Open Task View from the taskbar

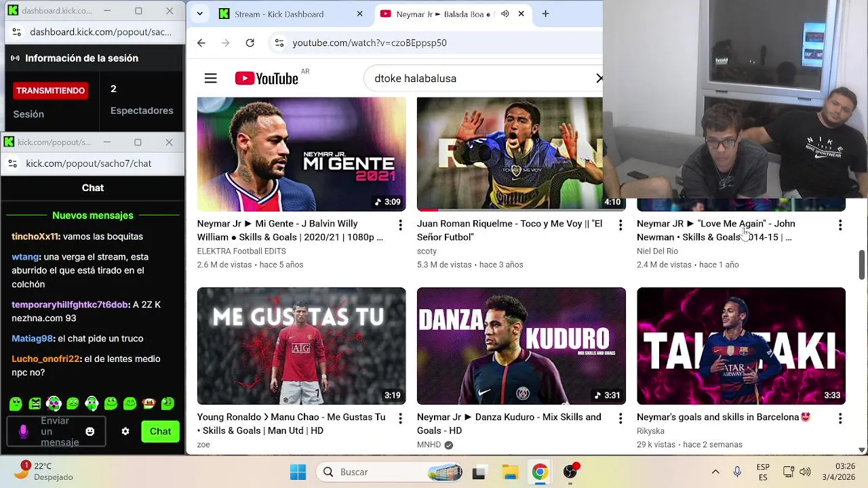(x=479, y=472)
